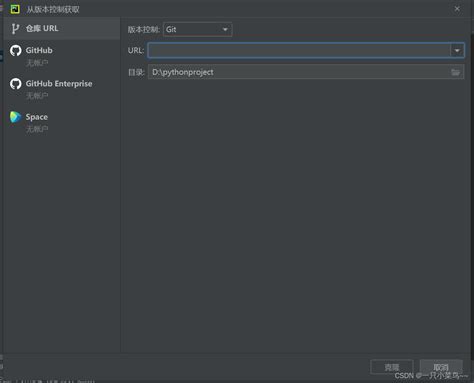The image size is (474, 383).
Task: Browse for directory with folder icon
Action: click(455, 72)
